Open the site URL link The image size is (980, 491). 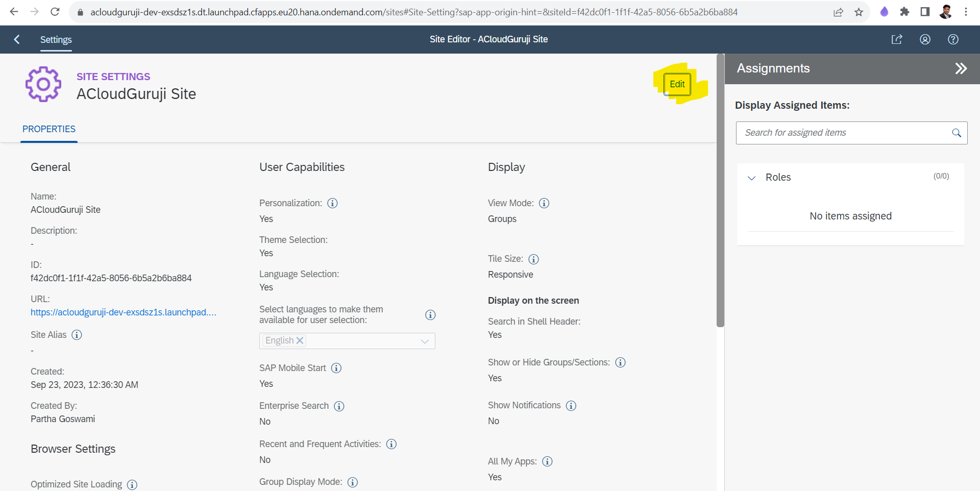[123, 312]
